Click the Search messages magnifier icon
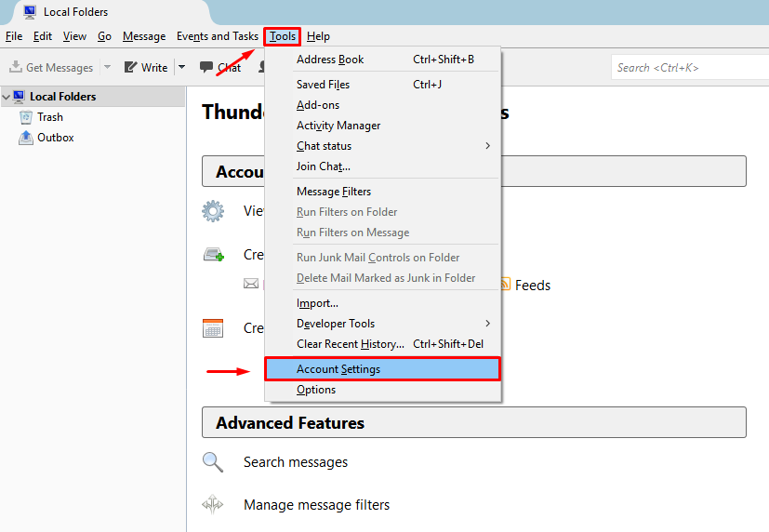This screenshot has height=532, width=769. [213, 462]
